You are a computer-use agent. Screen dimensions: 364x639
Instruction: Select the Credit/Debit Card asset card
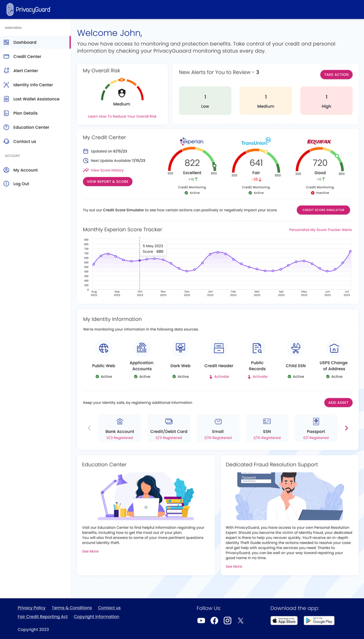[x=169, y=428]
